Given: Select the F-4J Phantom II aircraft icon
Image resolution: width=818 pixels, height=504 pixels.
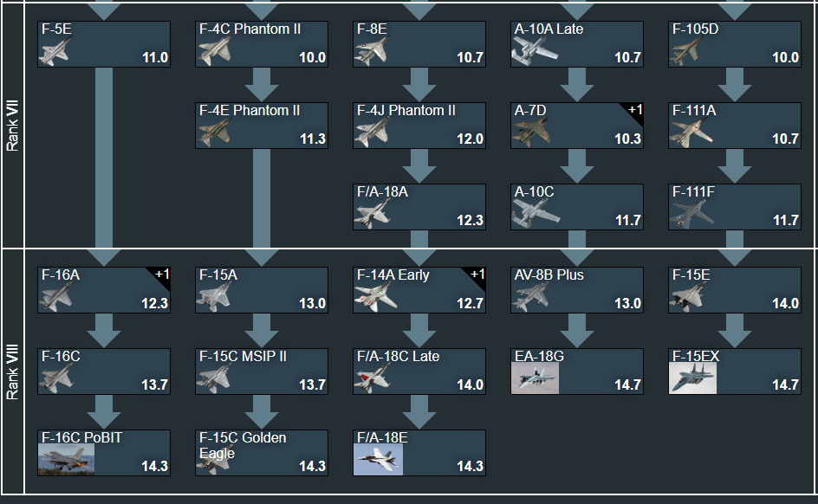Looking at the screenshot, I should coord(376,133).
